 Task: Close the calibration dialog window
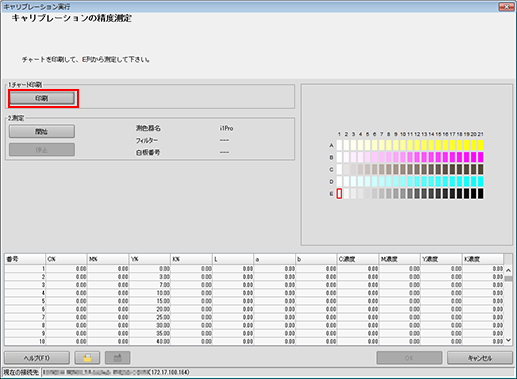click(x=506, y=7)
